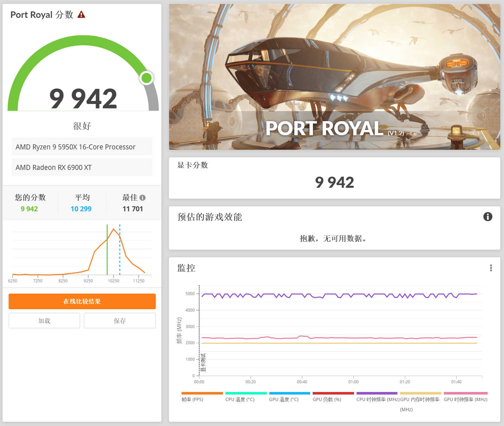The width and height of the screenshot is (504, 426).
Task: Click the 抱歉，无可用数据 message
Action: coord(335,239)
